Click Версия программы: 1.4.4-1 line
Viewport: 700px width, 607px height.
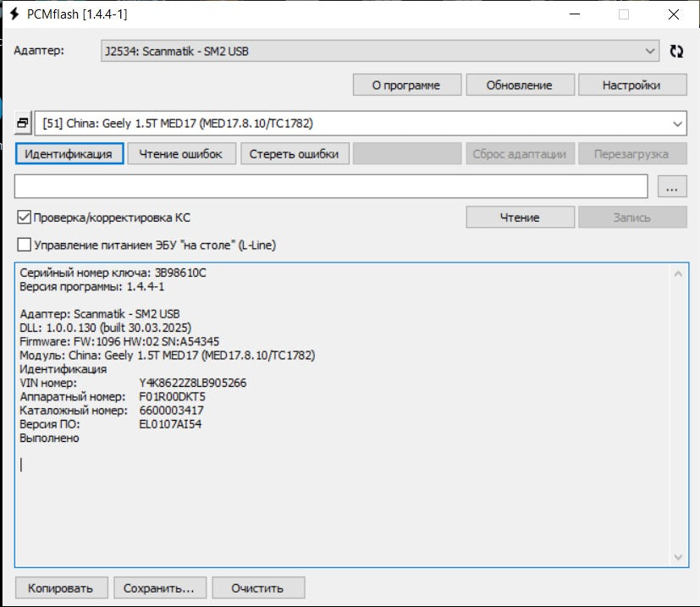point(92,286)
